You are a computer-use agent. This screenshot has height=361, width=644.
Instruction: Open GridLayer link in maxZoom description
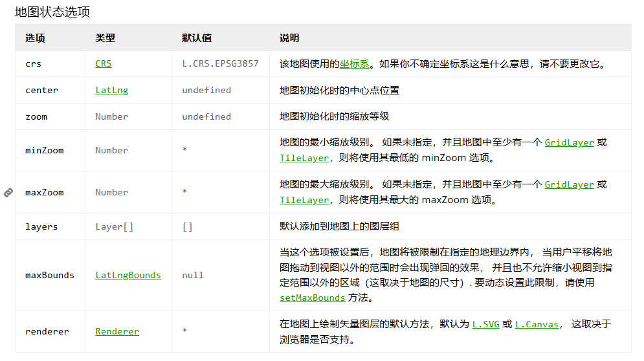point(570,184)
